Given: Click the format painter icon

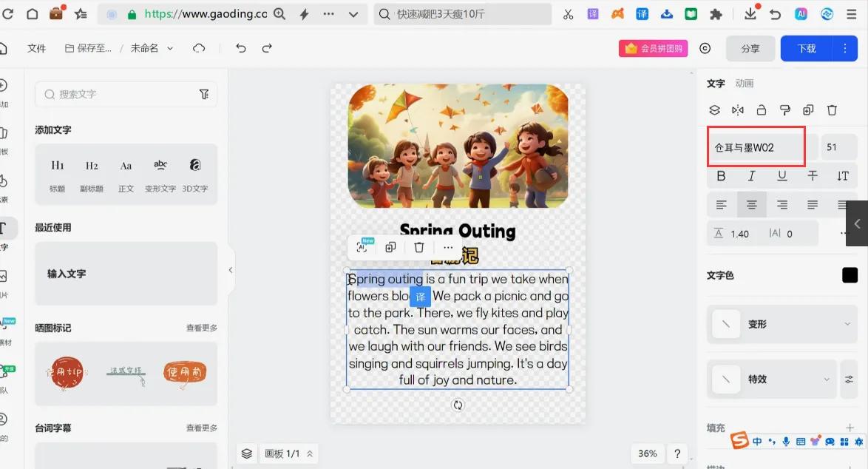Looking at the screenshot, I should pos(784,110).
